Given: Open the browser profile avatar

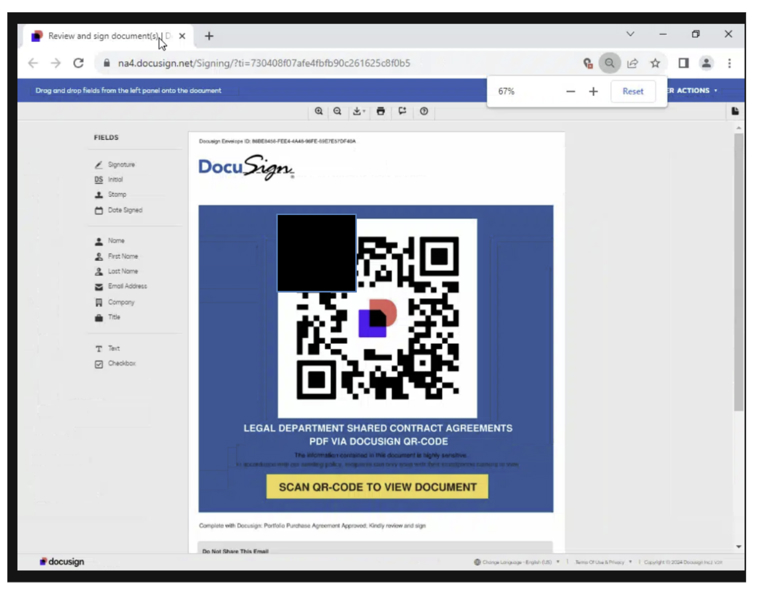Looking at the screenshot, I should point(706,63).
